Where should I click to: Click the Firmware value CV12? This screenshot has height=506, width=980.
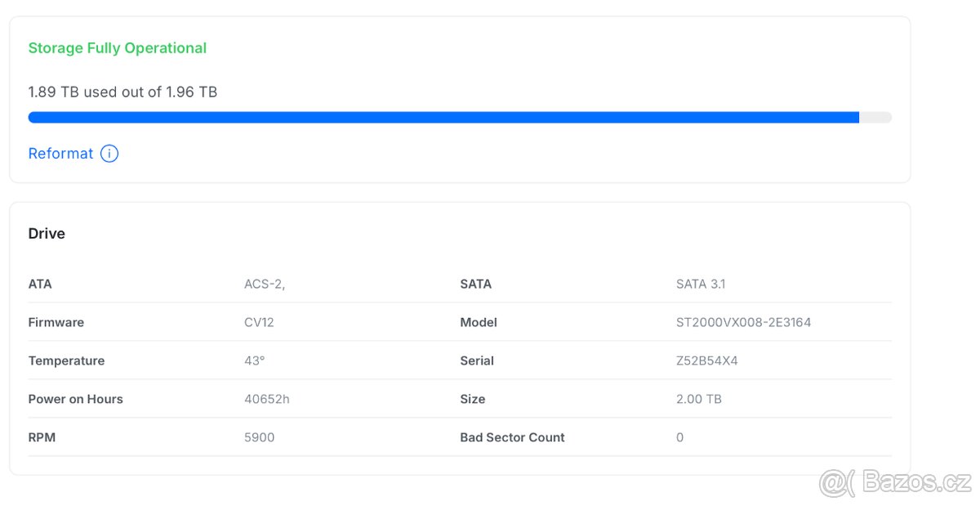click(x=259, y=323)
